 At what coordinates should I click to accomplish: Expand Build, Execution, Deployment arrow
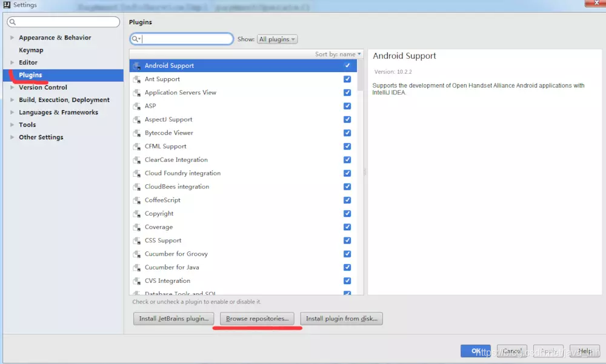tap(12, 100)
